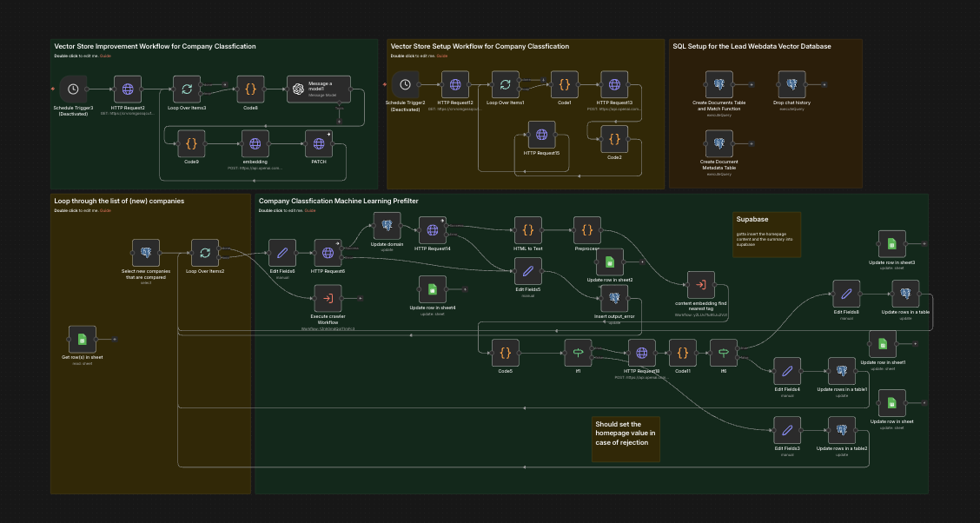The width and height of the screenshot is (980, 523).
Task: Select the Supabase sticky note
Action: [767, 235]
